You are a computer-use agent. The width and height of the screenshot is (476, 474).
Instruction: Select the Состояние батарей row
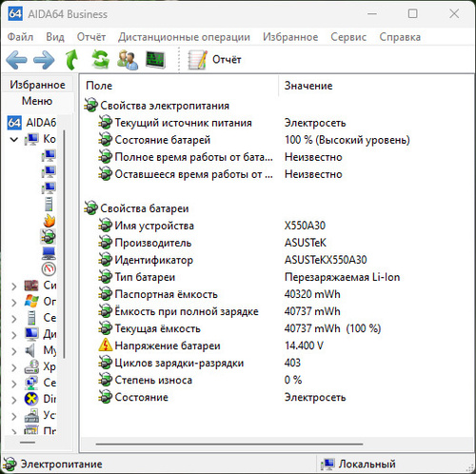pyautogui.click(x=254, y=140)
